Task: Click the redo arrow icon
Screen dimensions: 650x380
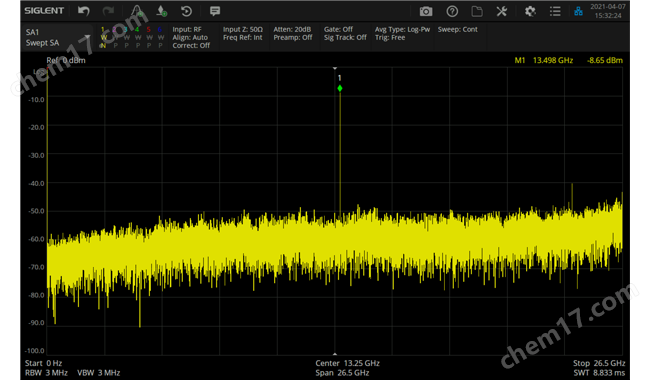Action: coord(108,11)
